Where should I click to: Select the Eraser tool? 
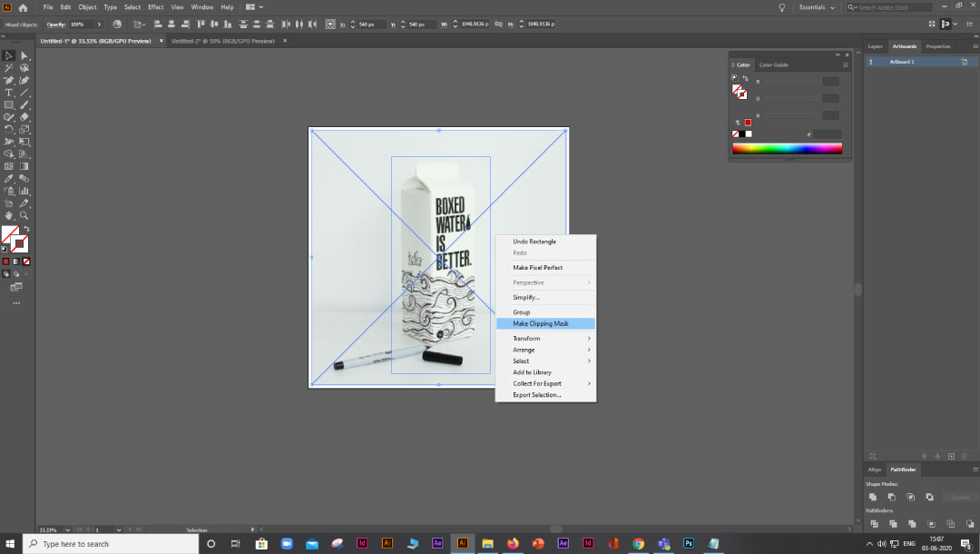click(24, 117)
